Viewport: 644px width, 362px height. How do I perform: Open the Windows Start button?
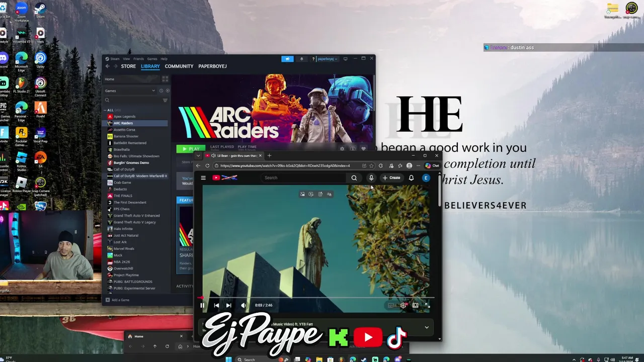click(x=228, y=359)
